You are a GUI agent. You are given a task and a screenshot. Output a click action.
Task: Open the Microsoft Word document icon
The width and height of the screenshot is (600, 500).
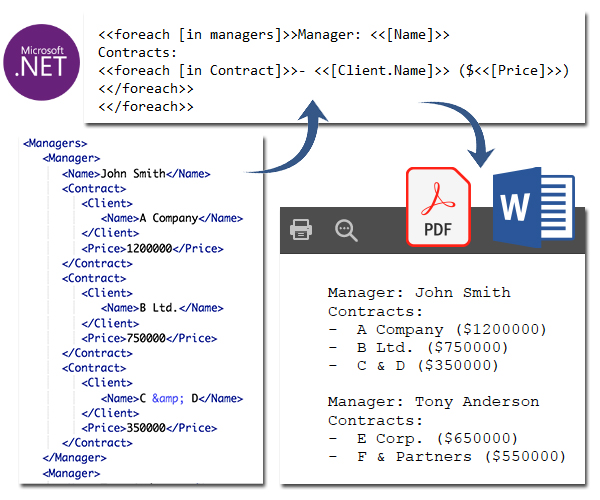pos(533,206)
